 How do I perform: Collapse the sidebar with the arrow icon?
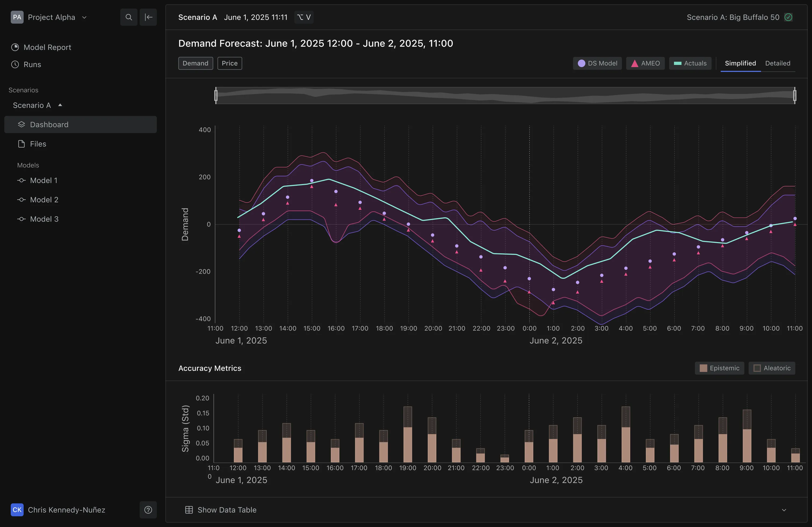click(148, 17)
